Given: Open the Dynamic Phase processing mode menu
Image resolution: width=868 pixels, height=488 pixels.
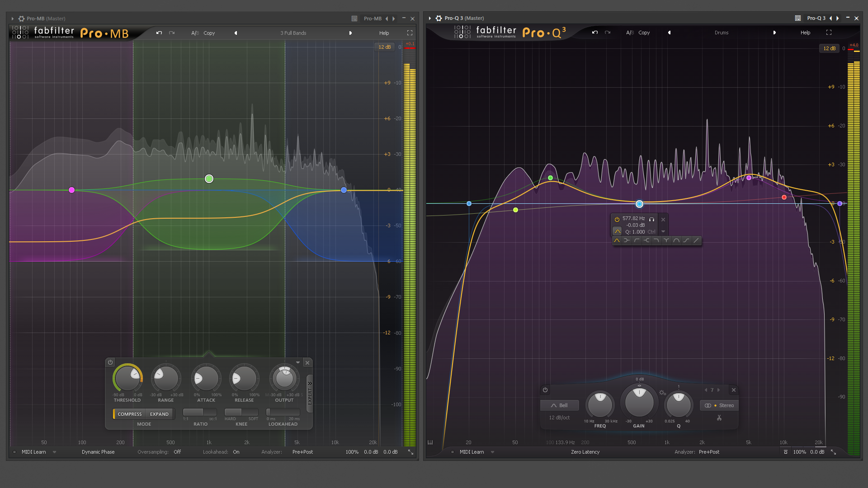Looking at the screenshot, I should (98, 452).
